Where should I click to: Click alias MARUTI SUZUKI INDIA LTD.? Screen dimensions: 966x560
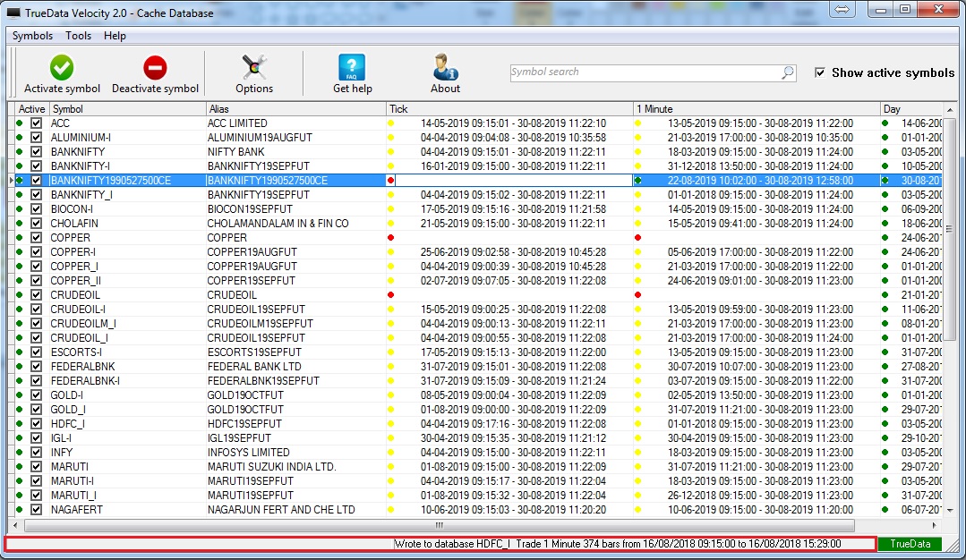pyautogui.click(x=271, y=467)
